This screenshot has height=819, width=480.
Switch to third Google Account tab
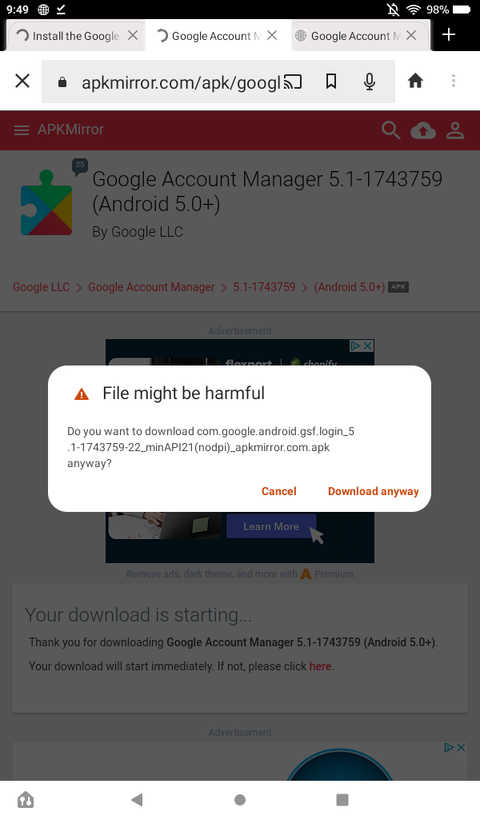click(x=348, y=36)
